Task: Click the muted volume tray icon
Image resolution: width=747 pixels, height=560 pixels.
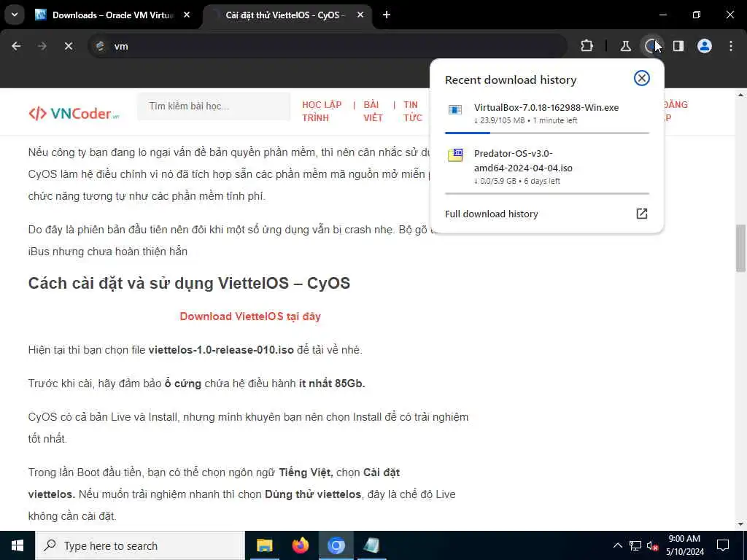Action: [653, 545]
